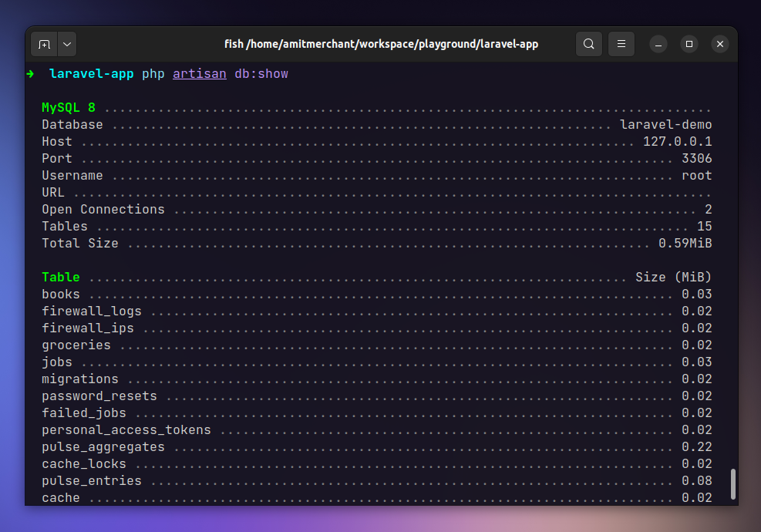Click the 'laravel-app' prompt directory
761x532 pixels.
91,74
